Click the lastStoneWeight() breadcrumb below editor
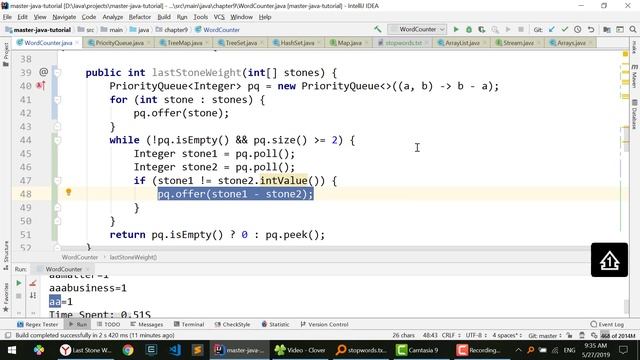 pyautogui.click(x=133, y=257)
